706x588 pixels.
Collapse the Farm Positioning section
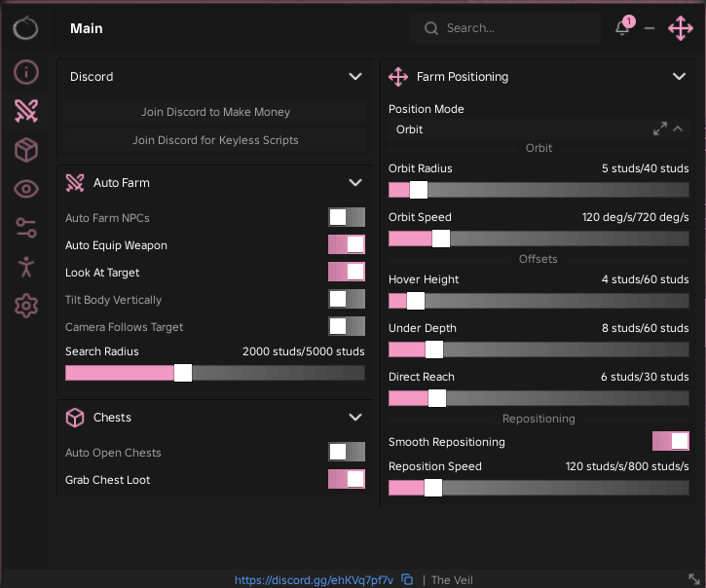[x=679, y=77]
